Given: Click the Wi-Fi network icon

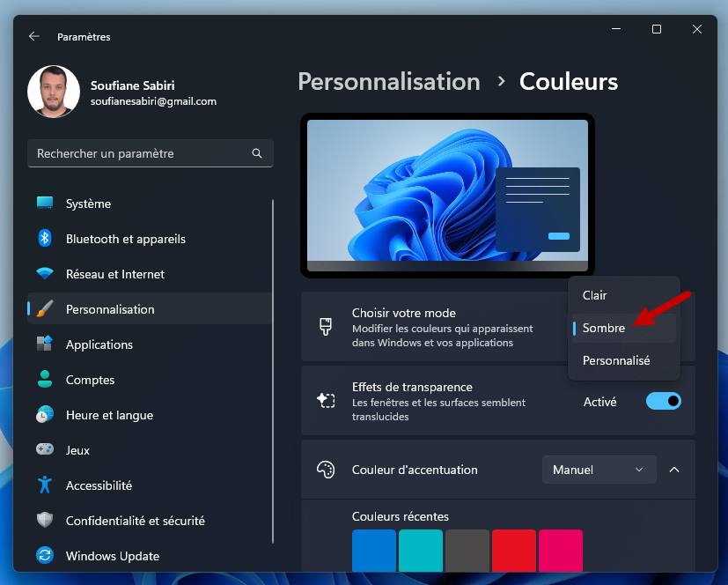Looking at the screenshot, I should (x=45, y=274).
